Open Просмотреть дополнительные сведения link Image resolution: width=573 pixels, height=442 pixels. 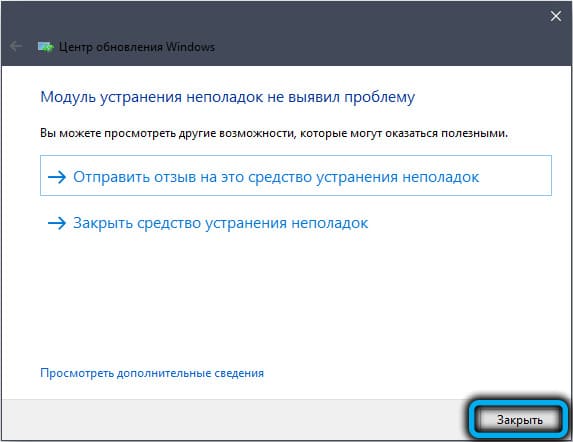(152, 373)
